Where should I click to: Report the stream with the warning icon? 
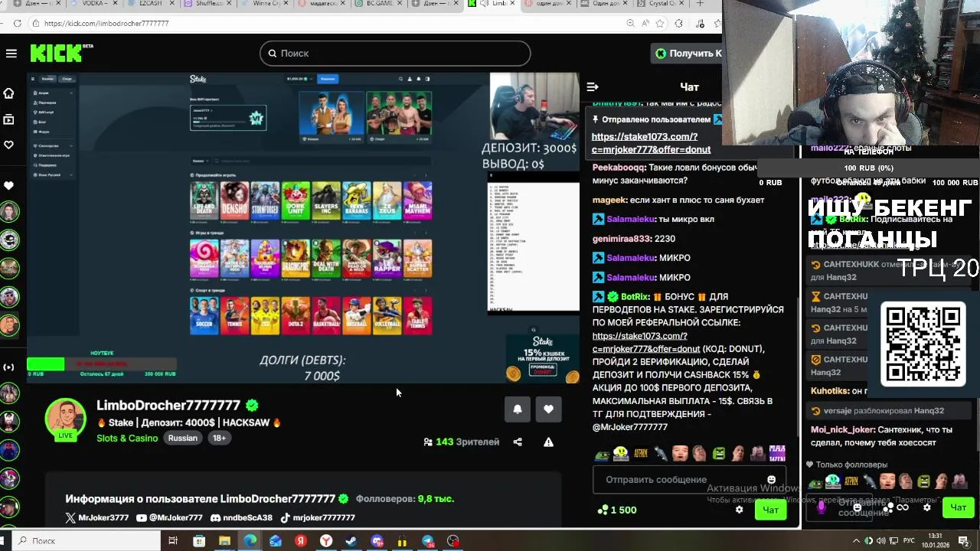point(548,442)
